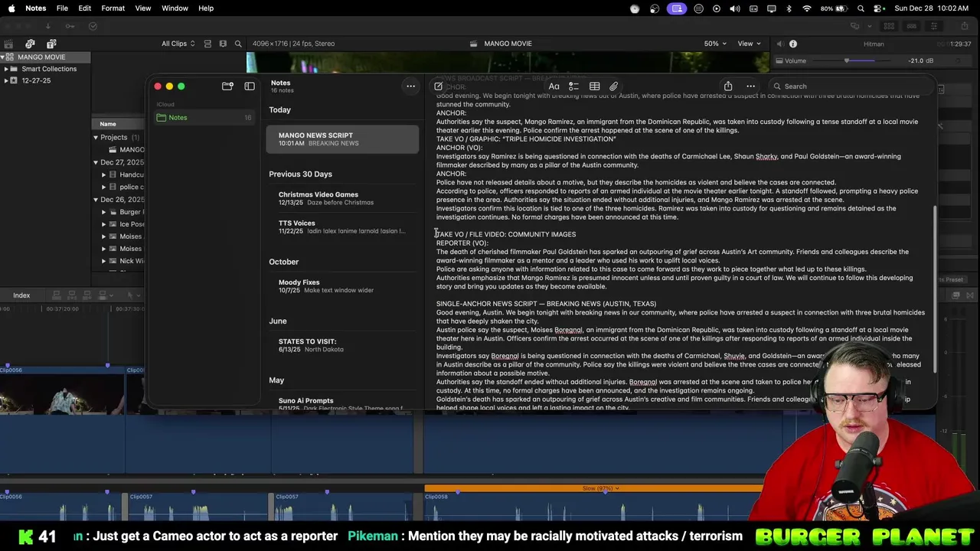
Task: Expand the 12-27-25 event
Action: click(x=6, y=80)
